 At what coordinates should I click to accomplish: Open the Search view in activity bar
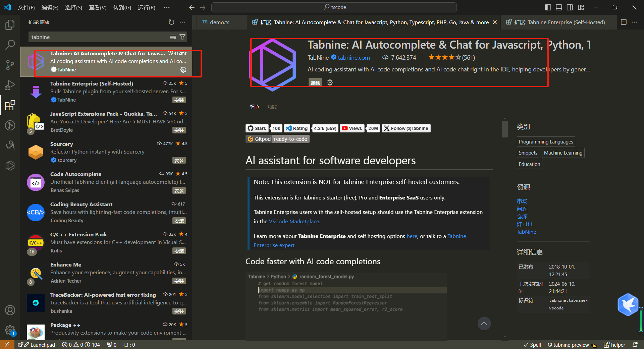[x=10, y=45]
